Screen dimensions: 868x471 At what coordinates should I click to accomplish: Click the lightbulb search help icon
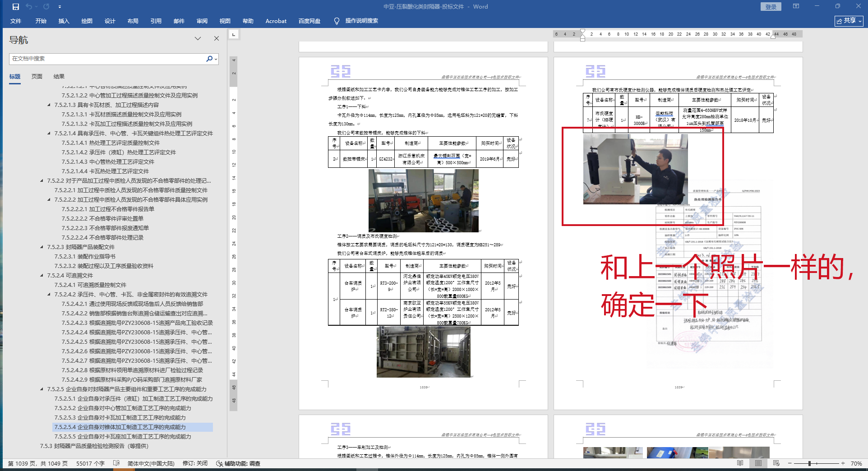click(x=337, y=21)
